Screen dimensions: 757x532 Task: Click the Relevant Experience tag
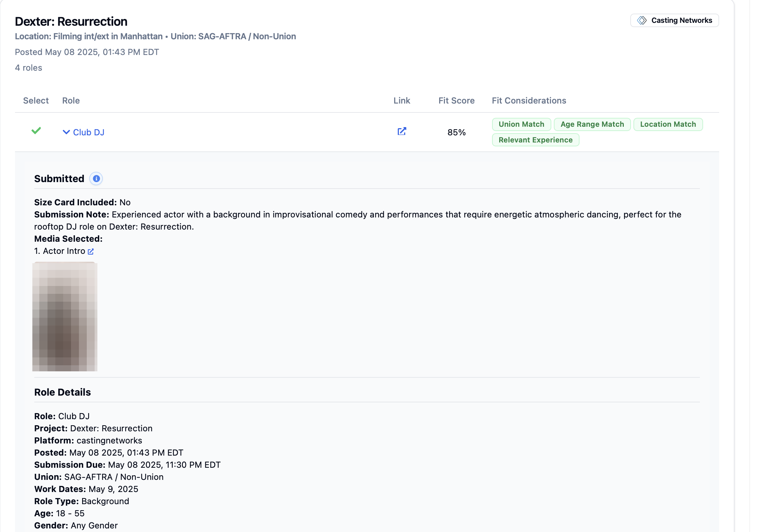pyautogui.click(x=535, y=140)
